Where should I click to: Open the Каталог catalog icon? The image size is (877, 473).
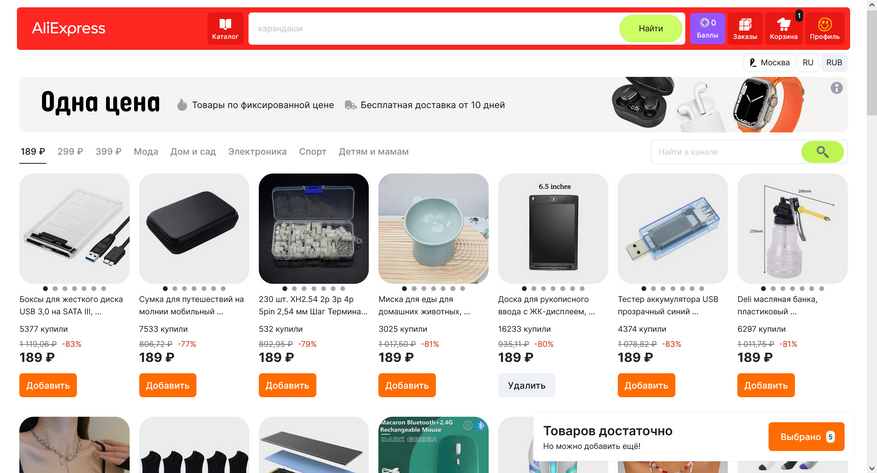[225, 29]
